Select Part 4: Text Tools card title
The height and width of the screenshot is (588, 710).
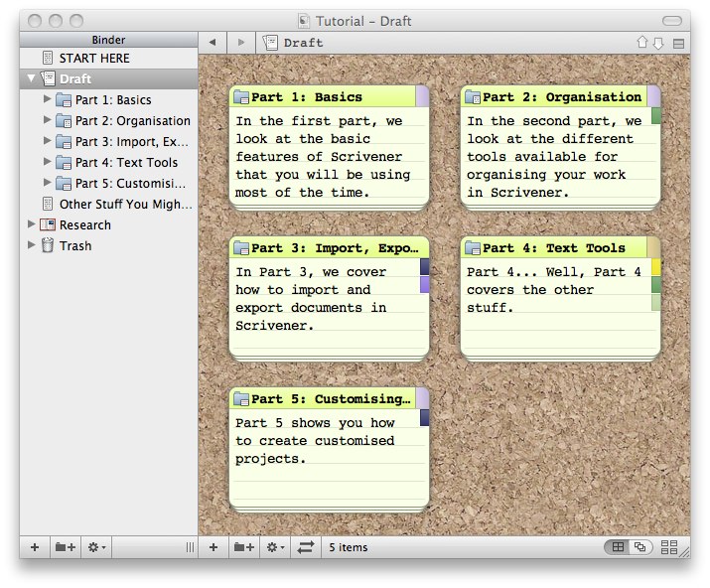click(553, 247)
